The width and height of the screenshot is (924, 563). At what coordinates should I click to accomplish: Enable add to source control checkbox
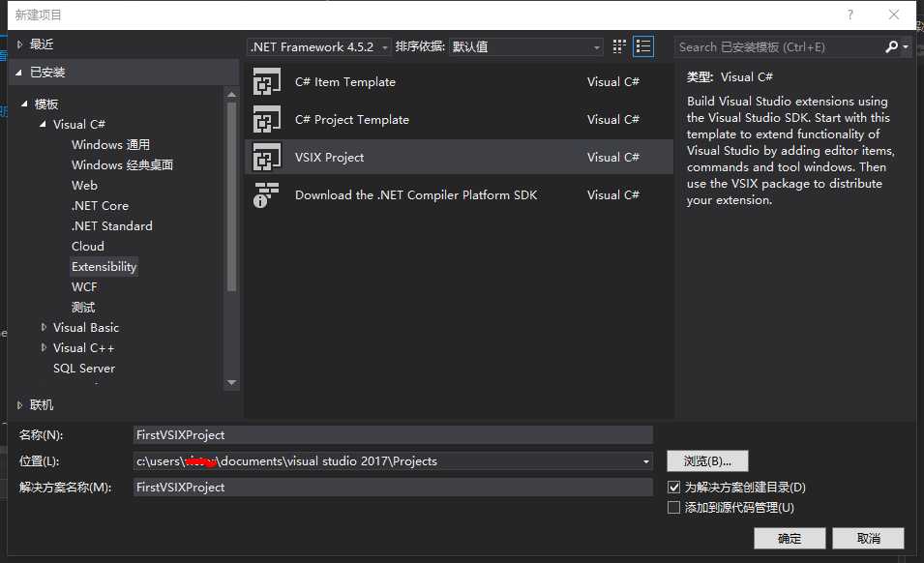(x=674, y=508)
